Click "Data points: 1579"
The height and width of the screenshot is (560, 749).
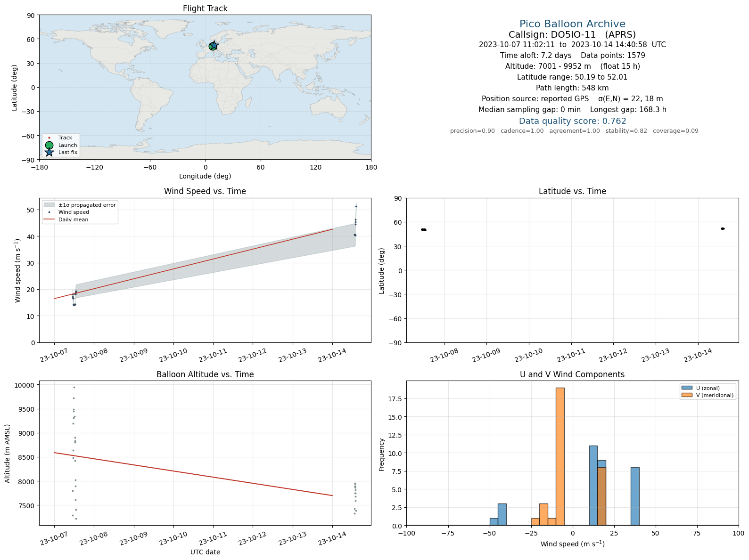(613, 56)
